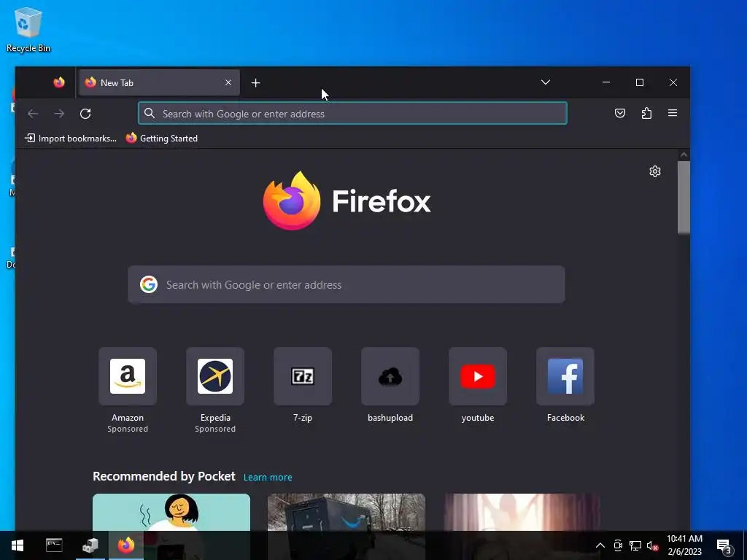
Task: Go back with the back arrow
Action: point(33,113)
